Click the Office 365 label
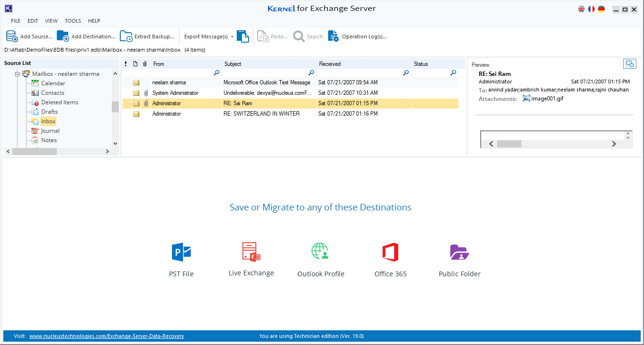This screenshot has height=345, width=644. click(391, 274)
